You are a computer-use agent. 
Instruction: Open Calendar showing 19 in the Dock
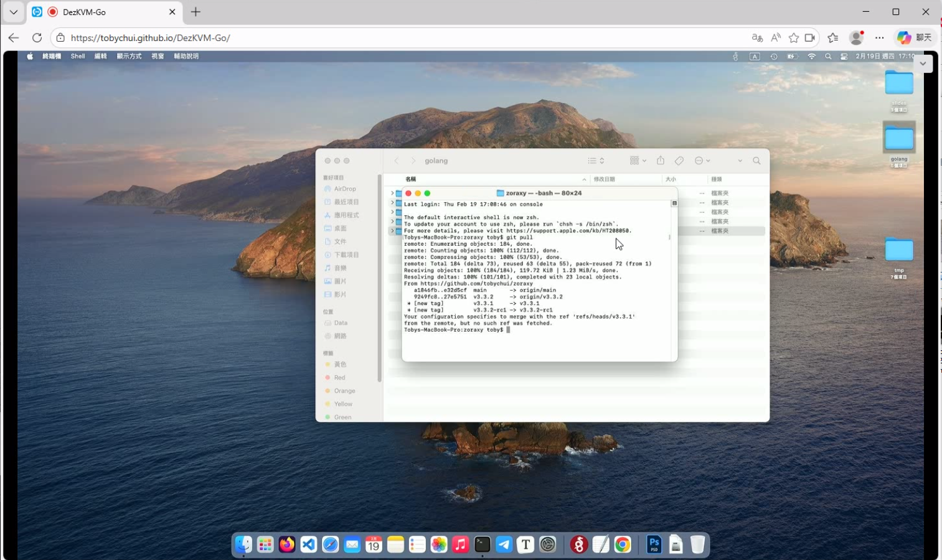tap(374, 545)
